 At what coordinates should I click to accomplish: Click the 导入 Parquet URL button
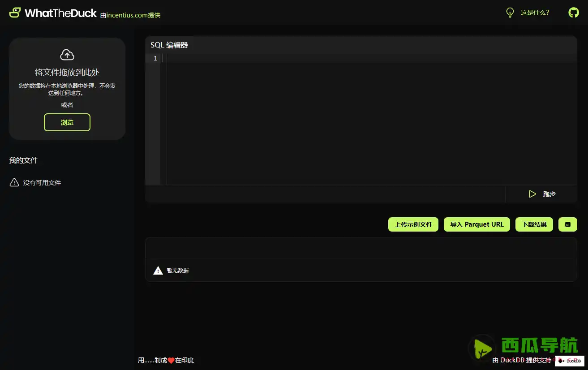coord(477,224)
